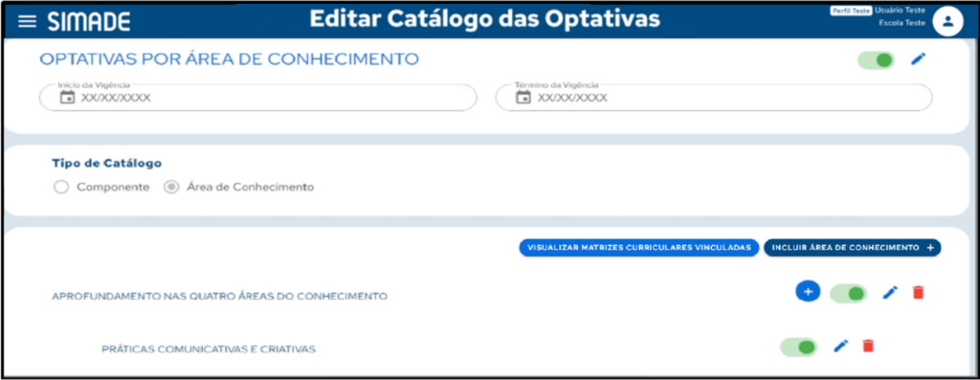Toggle Aprofundamento nas Quatro Áreas switch

[x=848, y=293]
